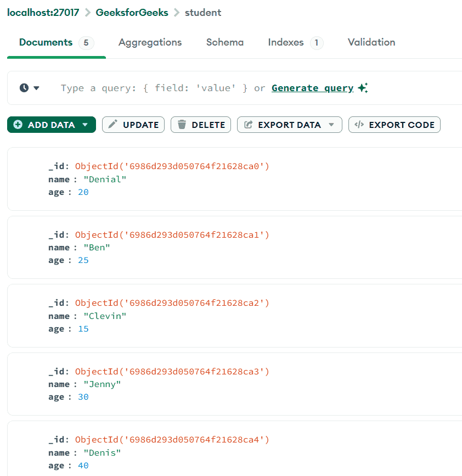This screenshot has width=462, height=476.
Task: Click the code brackets icon on EXPORT CODE
Action: point(359,125)
